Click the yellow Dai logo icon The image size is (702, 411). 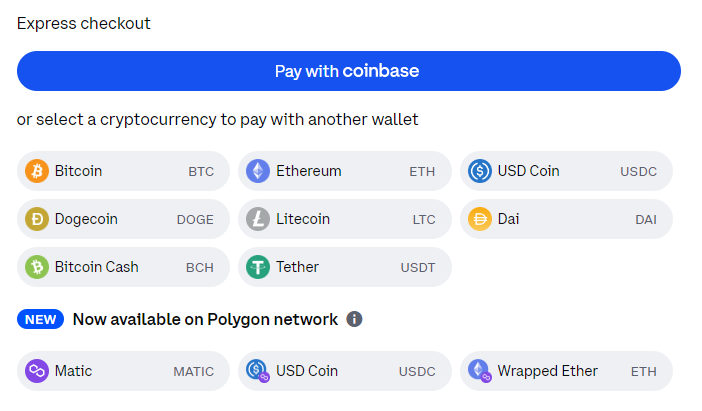[480, 219]
